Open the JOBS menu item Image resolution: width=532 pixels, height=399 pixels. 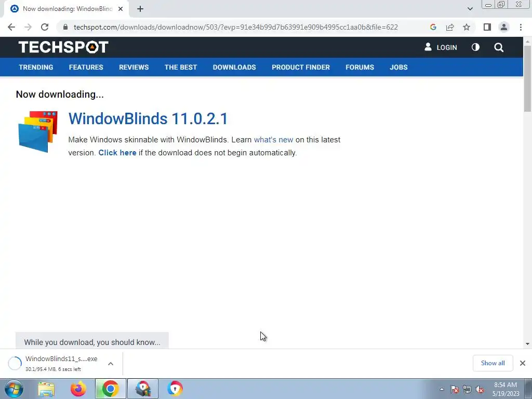pos(398,67)
